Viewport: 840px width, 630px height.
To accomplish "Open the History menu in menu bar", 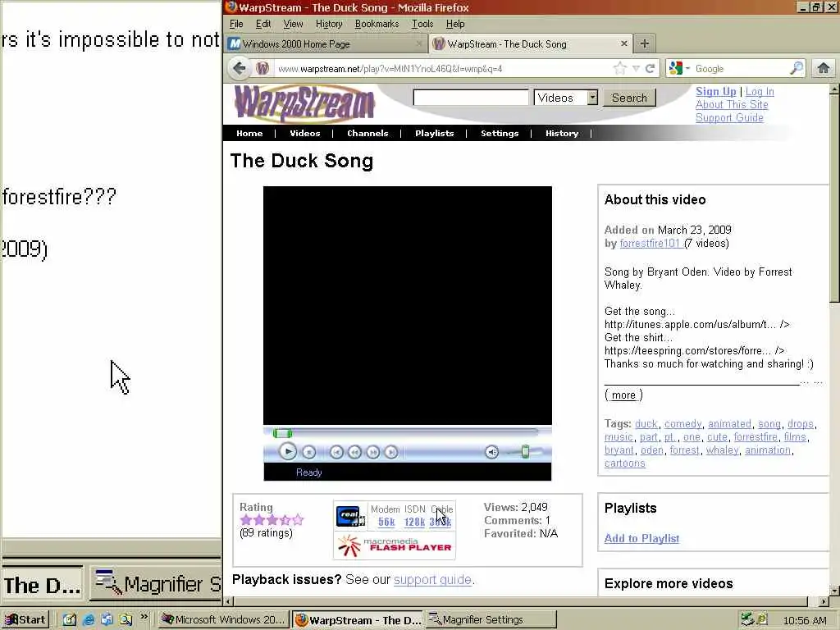I will (329, 24).
